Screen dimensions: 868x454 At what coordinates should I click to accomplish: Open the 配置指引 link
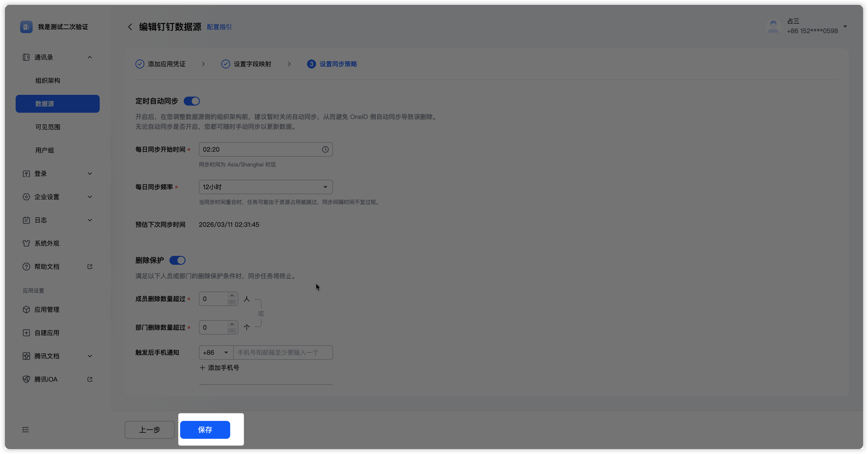(x=219, y=27)
